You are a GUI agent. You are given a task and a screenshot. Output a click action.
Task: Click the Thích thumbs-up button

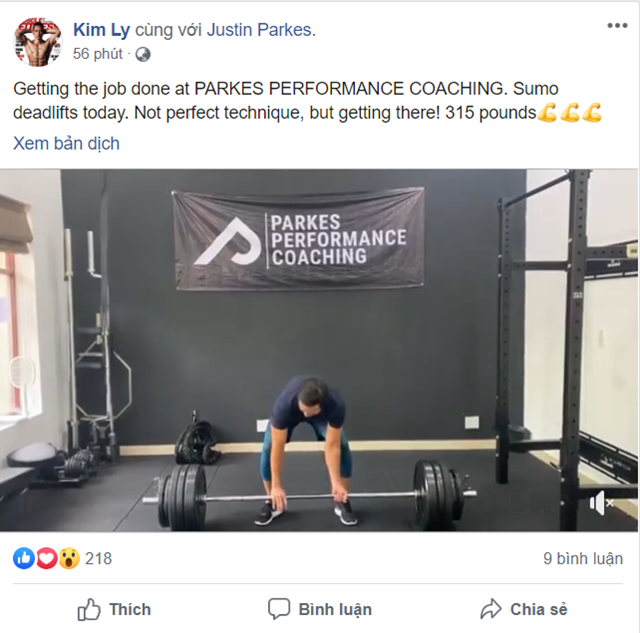tap(114, 609)
